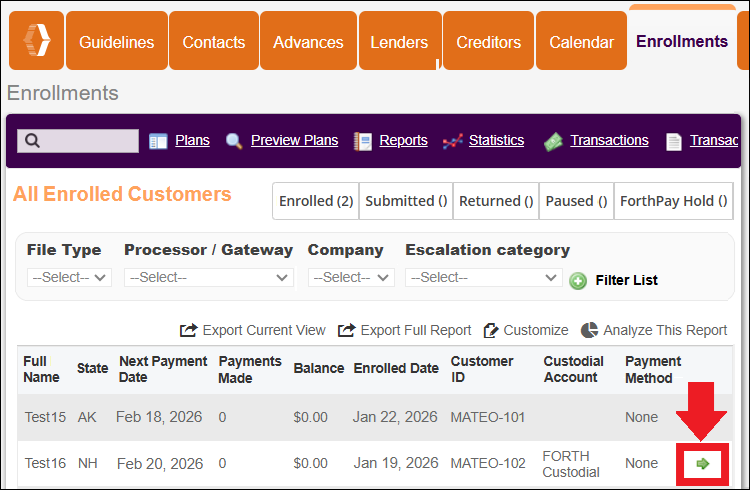The height and width of the screenshot is (490, 750).
Task: Sort by Payment Method column header
Action: [653, 369]
